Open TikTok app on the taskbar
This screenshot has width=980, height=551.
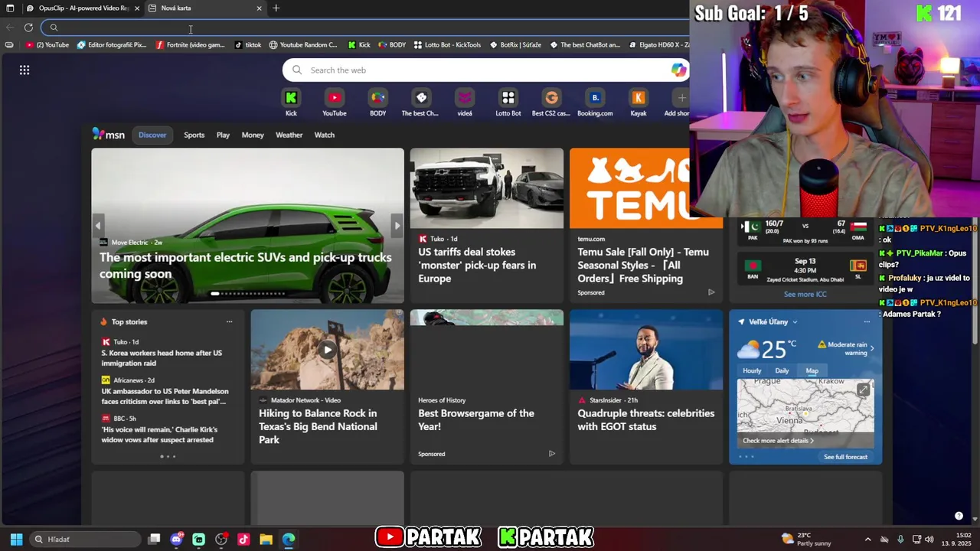click(x=243, y=540)
